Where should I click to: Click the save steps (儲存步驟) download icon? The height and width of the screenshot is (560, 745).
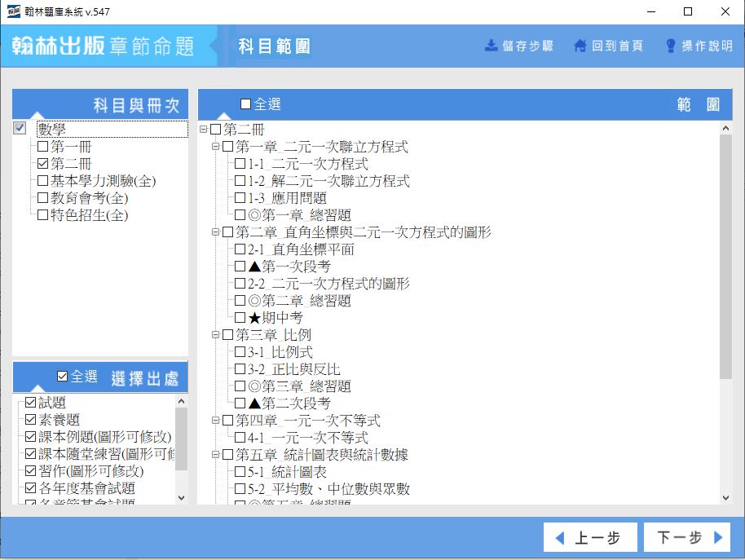pyautogui.click(x=492, y=46)
